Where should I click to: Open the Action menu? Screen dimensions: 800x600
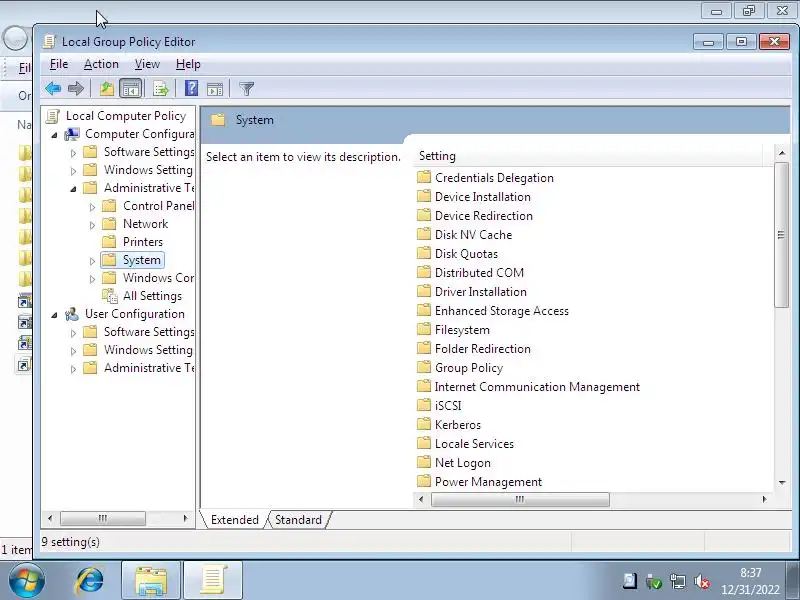(101, 64)
